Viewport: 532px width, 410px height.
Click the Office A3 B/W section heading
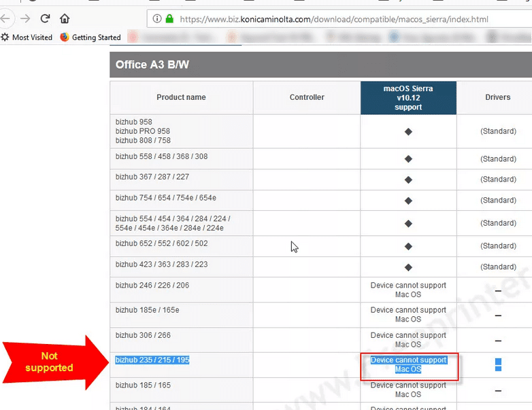152,65
